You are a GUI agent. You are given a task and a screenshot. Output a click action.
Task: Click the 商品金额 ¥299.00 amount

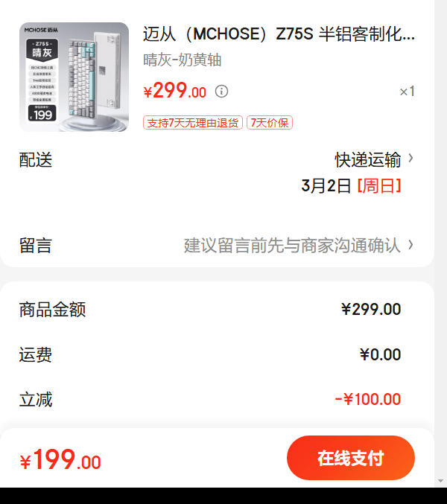[x=371, y=310]
